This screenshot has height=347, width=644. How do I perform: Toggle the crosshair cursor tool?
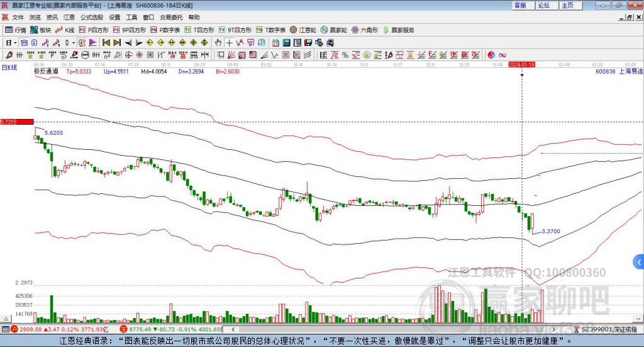tap(230, 43)
